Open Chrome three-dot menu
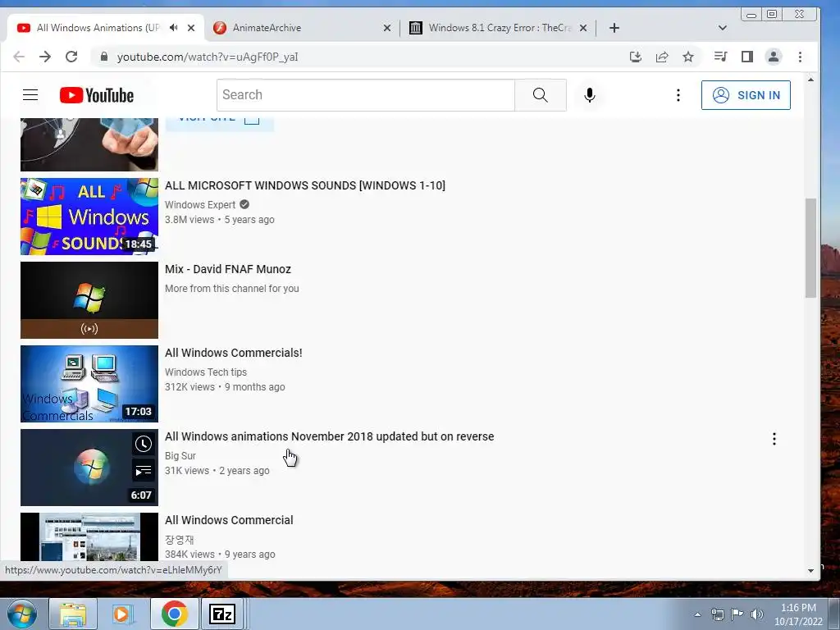 click(800, 57)
